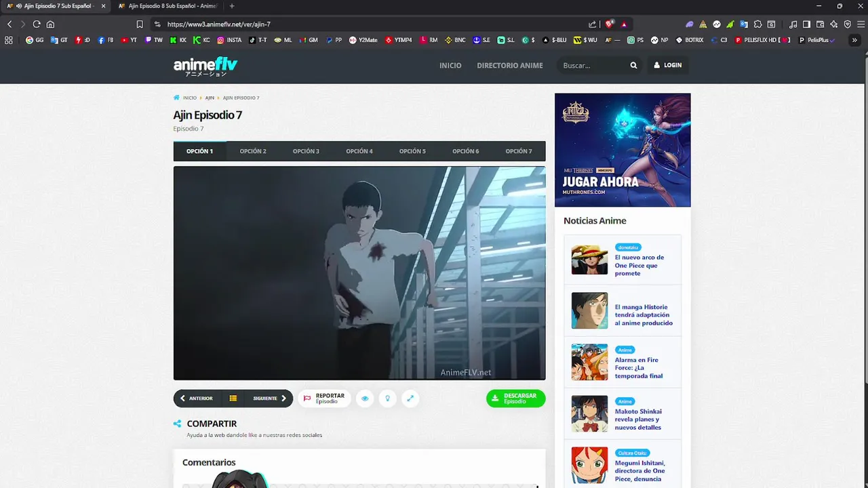The image size is (868, 488).
Task: Open news 'El nuevo arco de One Piece'
Action: point(639,265)
